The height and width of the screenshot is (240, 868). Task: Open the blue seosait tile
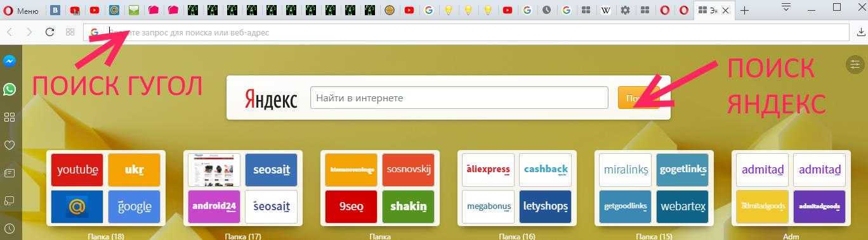pyautogui.click(x=271, y=170)
